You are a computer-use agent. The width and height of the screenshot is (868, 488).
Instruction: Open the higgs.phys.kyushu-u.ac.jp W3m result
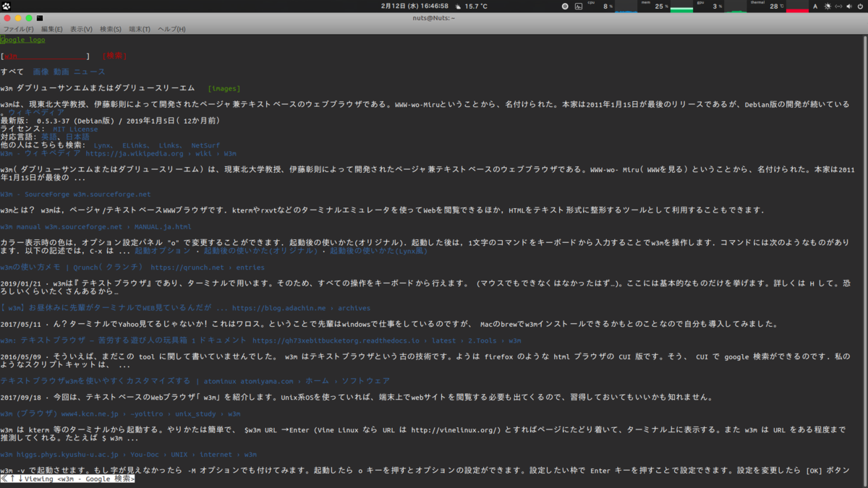pyautogui.click(x=128, y=455)
